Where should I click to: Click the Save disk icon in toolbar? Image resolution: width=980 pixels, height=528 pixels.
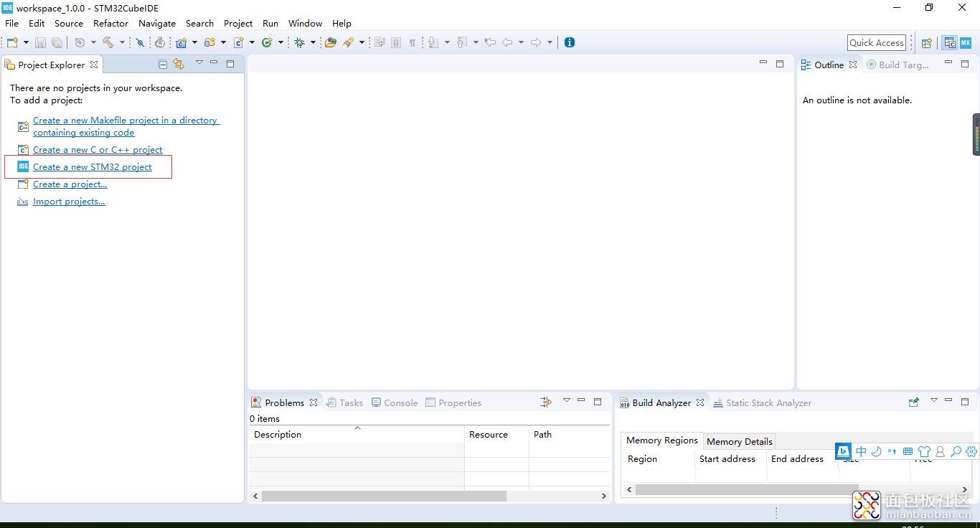pyautogui.click(x=40, y=43)
